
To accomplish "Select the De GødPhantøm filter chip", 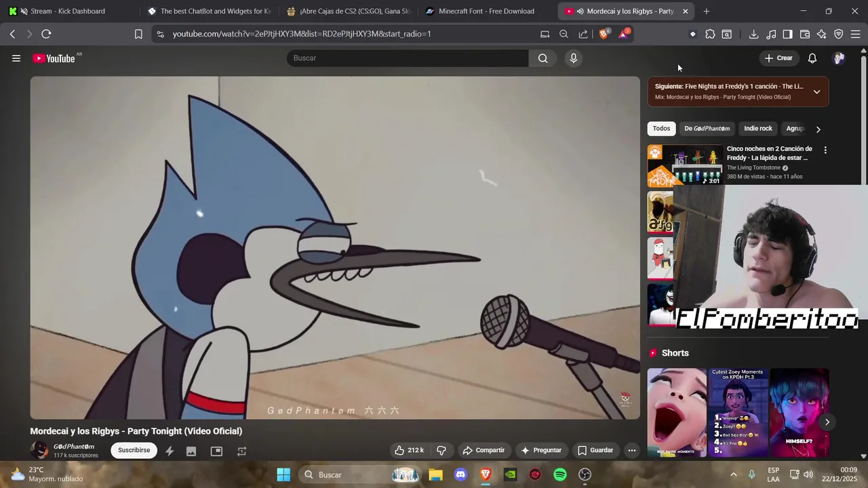I will tap(707, 128).
